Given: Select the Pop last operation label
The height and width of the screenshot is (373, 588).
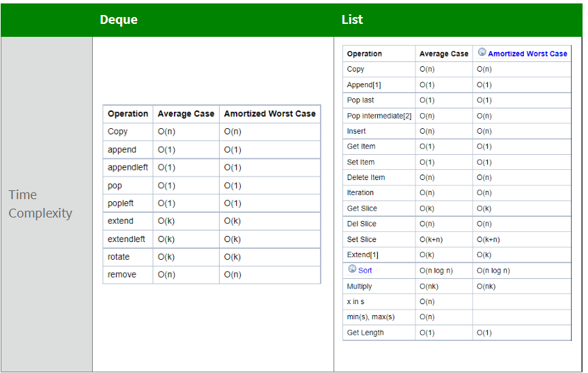Looking at the screenshot, I should point(360,100).
